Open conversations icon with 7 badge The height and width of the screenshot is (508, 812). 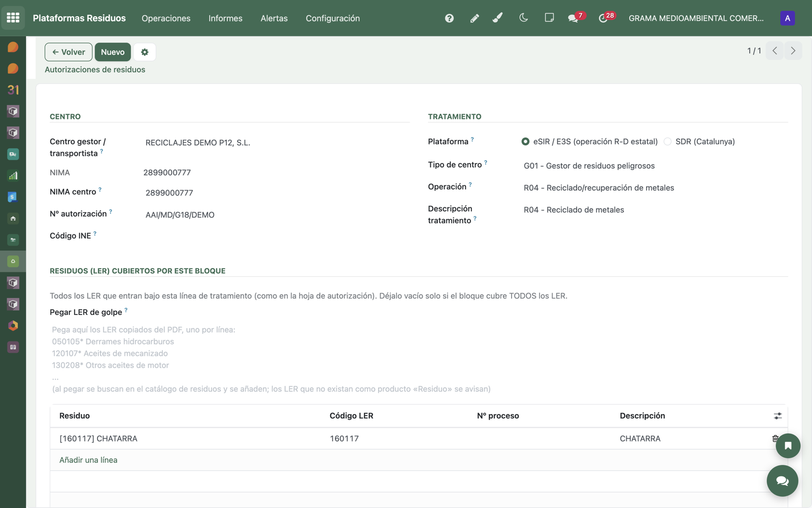[x=573, y=18]
